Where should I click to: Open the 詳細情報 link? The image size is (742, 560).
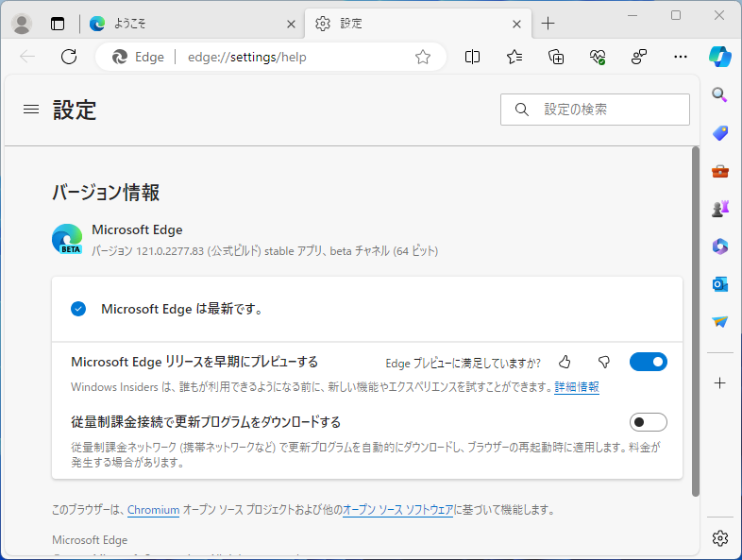click(577, 387)
